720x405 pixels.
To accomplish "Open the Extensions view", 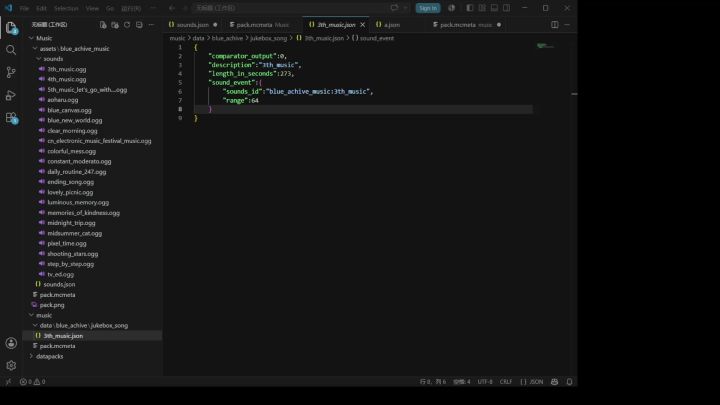I will point(11,118).
